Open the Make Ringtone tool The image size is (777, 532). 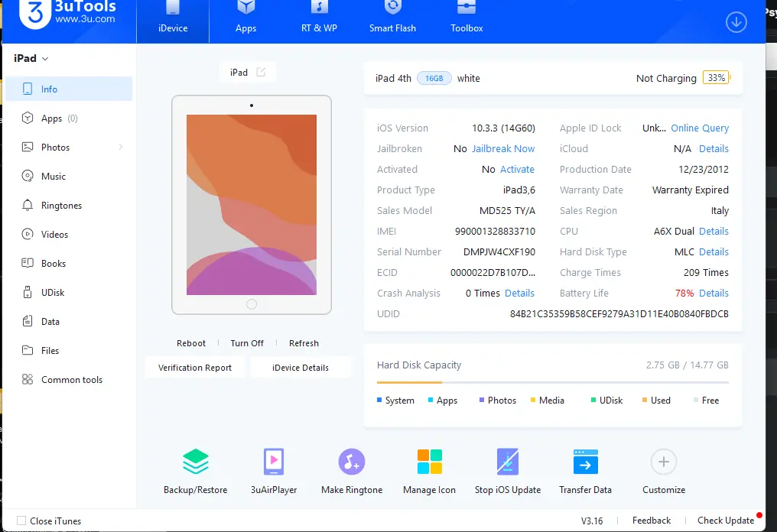pos(352,462)
